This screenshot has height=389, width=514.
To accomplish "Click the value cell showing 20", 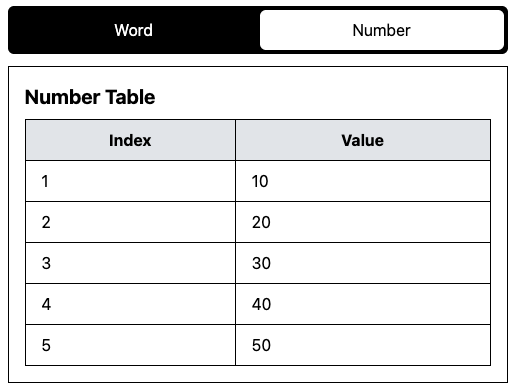I will [x=363, y=222].
